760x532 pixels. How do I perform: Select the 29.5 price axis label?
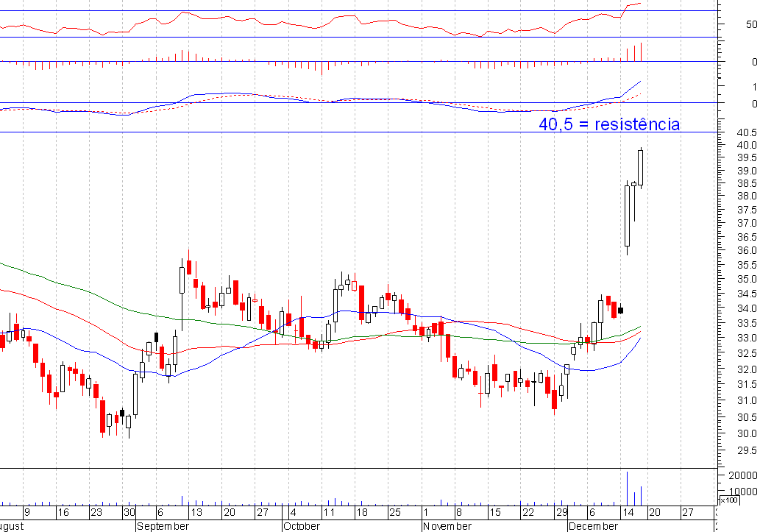click(747, 450)
